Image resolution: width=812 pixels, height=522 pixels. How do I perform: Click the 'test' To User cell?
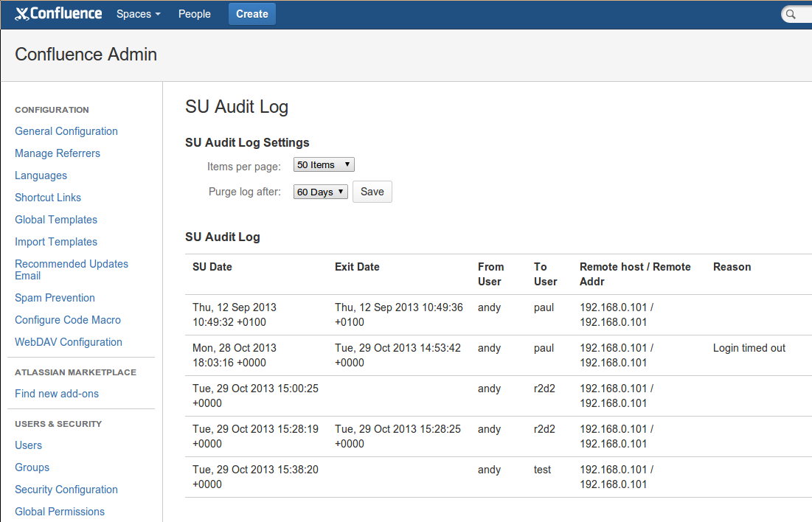point(542,470)
